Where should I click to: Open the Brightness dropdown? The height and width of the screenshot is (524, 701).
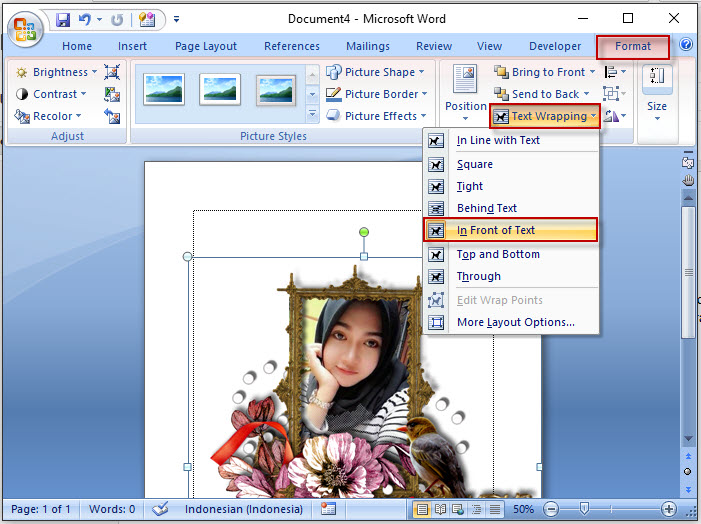[56, 72]
